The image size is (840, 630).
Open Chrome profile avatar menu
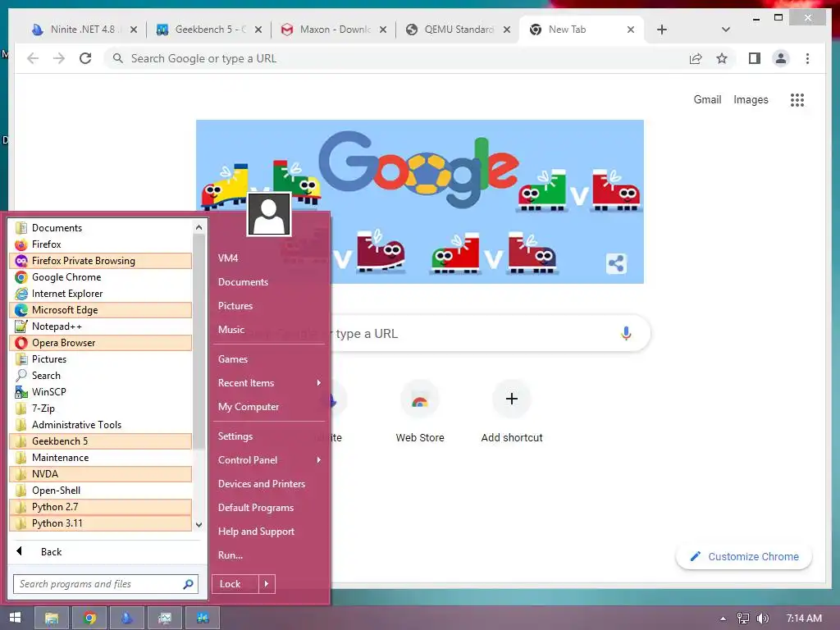point(781,58)
